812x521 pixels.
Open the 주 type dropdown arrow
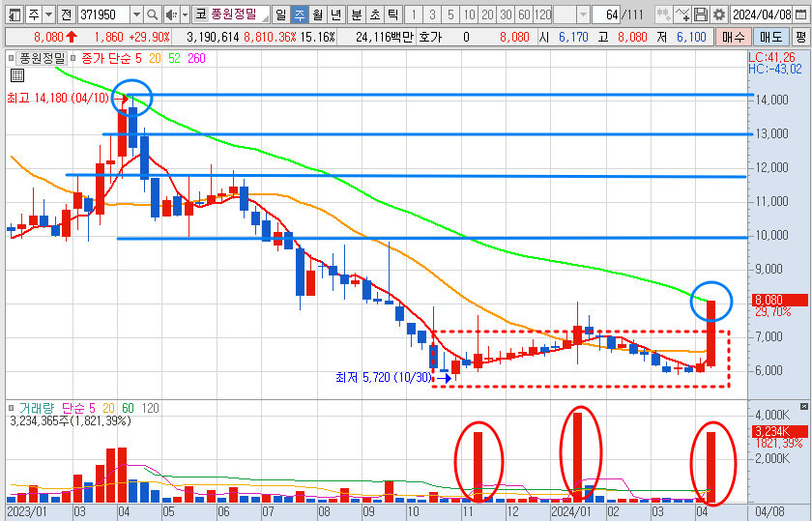coord(48,14)
